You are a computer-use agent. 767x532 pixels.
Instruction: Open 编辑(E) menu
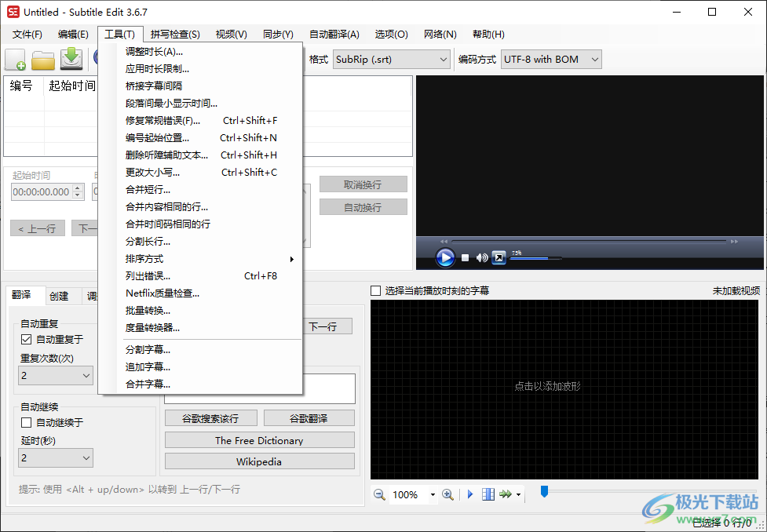[73, 35]
